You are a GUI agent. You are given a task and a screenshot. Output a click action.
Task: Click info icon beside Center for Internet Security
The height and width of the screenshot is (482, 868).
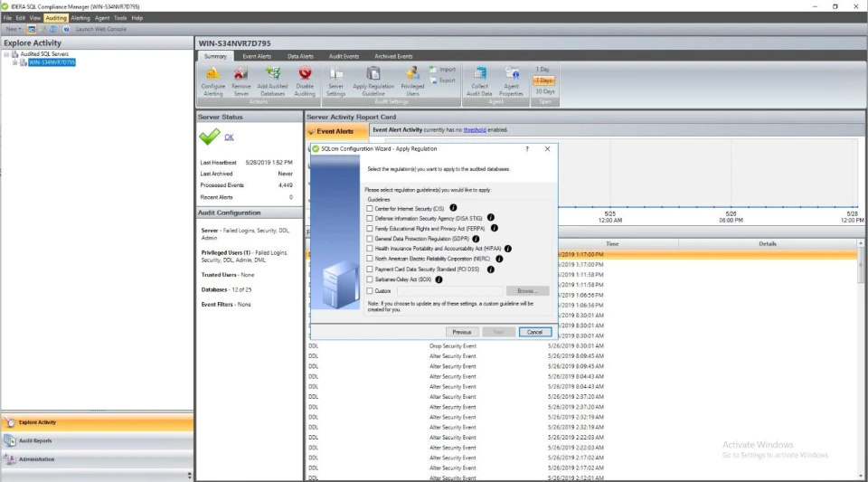(453, 208)
